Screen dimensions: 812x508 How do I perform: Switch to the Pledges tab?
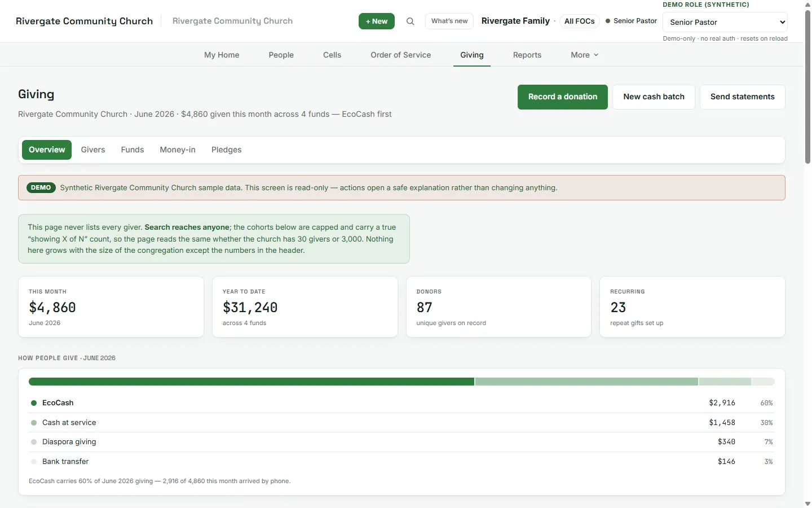pos(227,150)
